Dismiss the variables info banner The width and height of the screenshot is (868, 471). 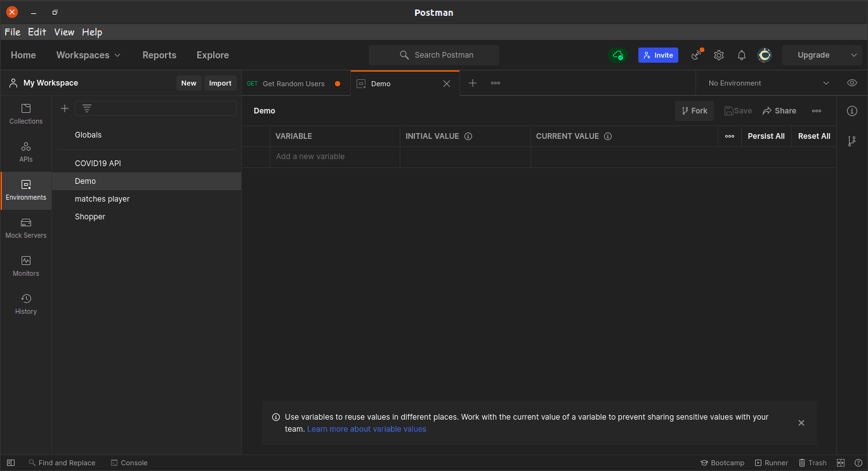pos(801,423)
